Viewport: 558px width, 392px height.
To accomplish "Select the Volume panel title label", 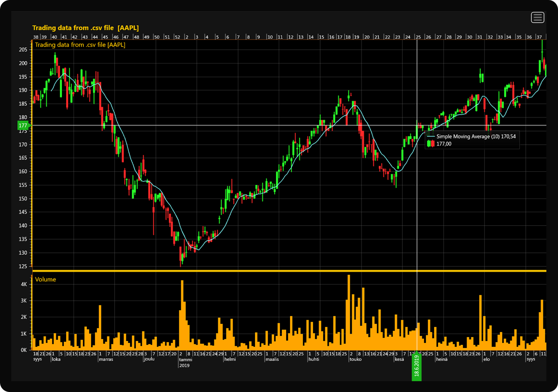I will coord(45,279).
